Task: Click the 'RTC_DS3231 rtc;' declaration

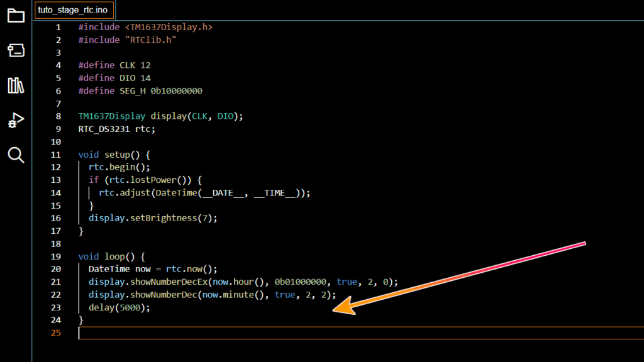Action: click(117, 129)
